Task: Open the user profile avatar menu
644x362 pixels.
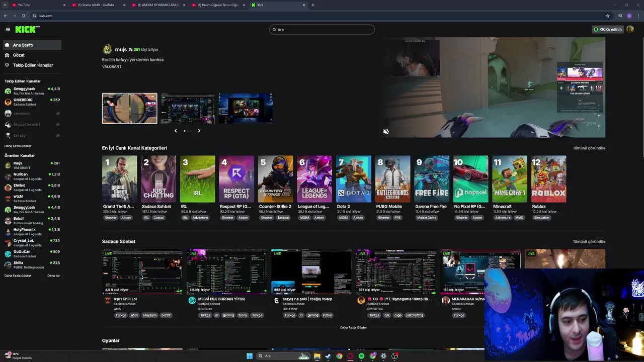Action: pyautogui.click(x=630, y=29)
